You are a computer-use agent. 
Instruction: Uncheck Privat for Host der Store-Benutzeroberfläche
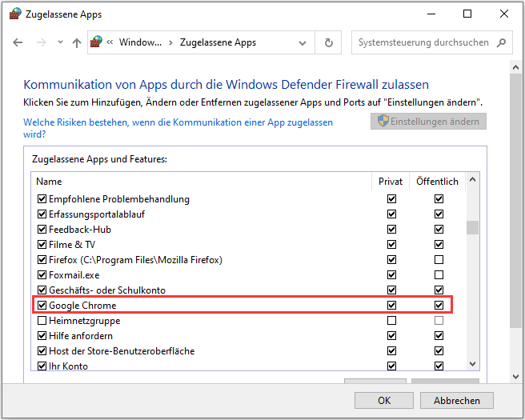[x=391, y=350]
